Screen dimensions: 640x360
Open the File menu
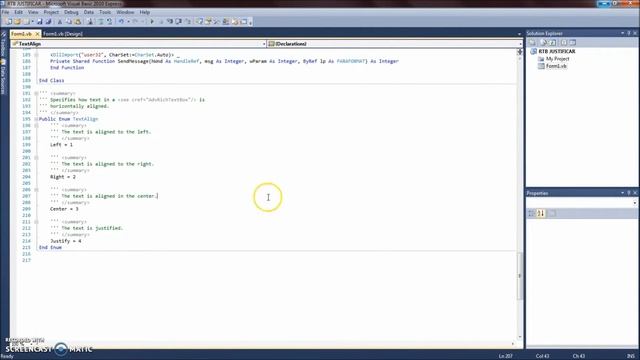5,12
